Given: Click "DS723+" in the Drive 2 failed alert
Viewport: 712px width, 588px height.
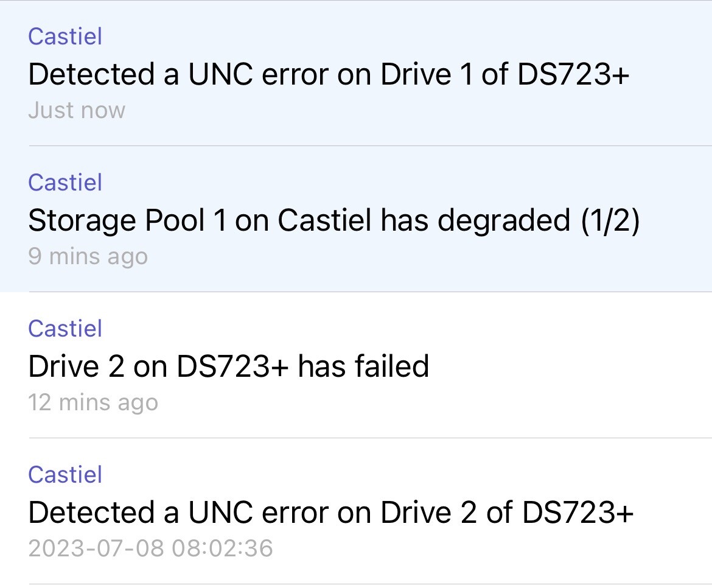Looking at the screenshot, I should (232, 367).
